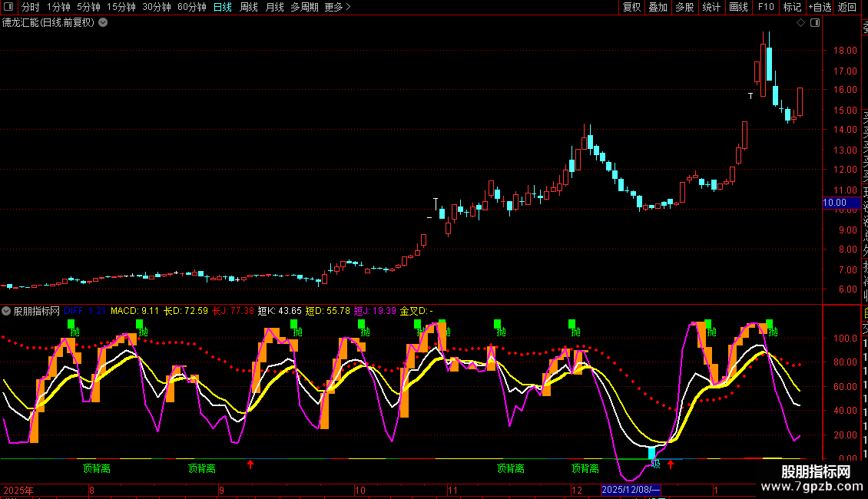Toggle the right side panel icon

point(814,23)
